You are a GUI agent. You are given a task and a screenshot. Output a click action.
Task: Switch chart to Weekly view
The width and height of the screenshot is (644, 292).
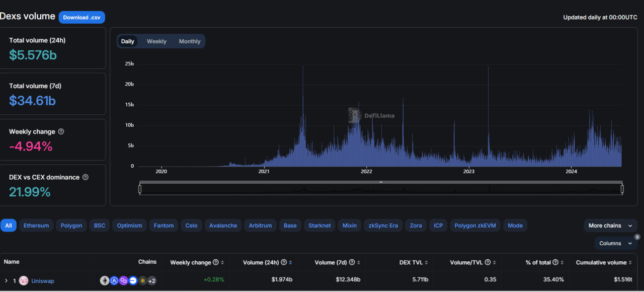point(156,41)
